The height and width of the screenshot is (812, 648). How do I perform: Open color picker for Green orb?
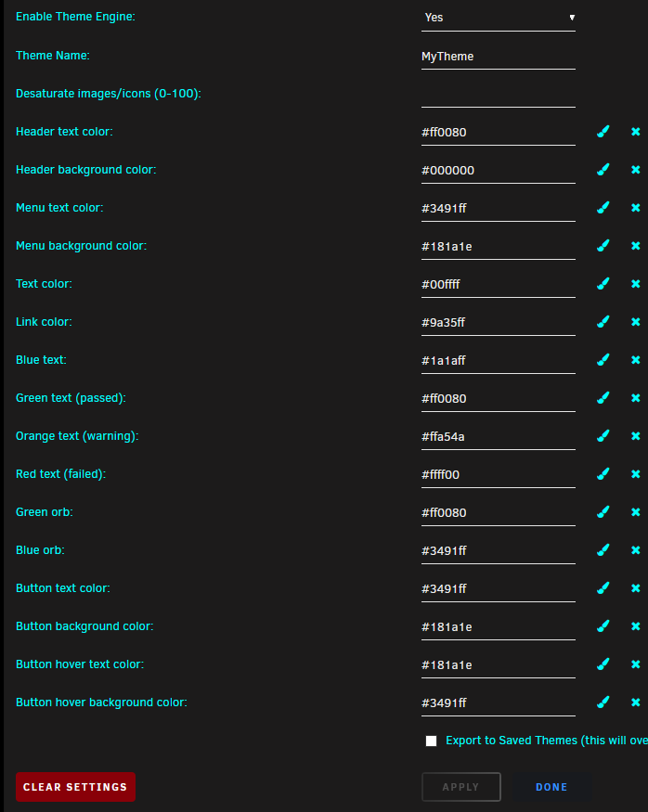point(603,511)
